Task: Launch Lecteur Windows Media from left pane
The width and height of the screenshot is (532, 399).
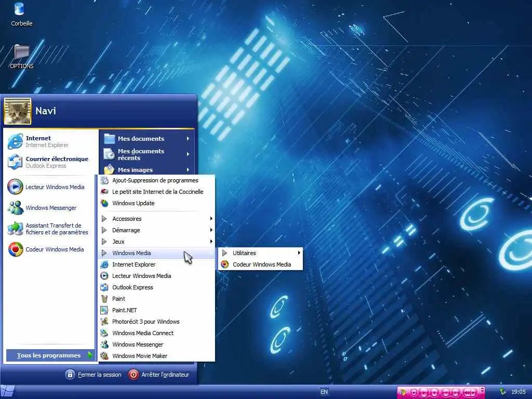Action: tap(49, 187)
